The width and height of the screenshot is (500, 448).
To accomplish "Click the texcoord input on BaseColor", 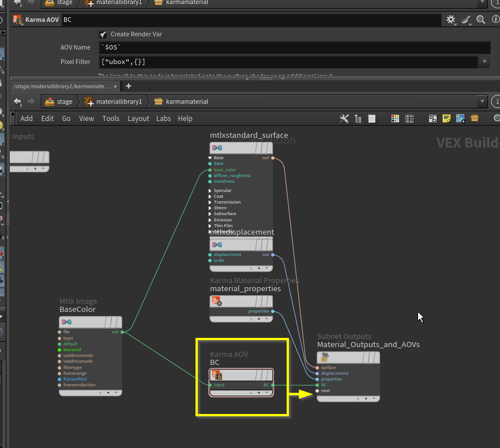I will point(59,350).
